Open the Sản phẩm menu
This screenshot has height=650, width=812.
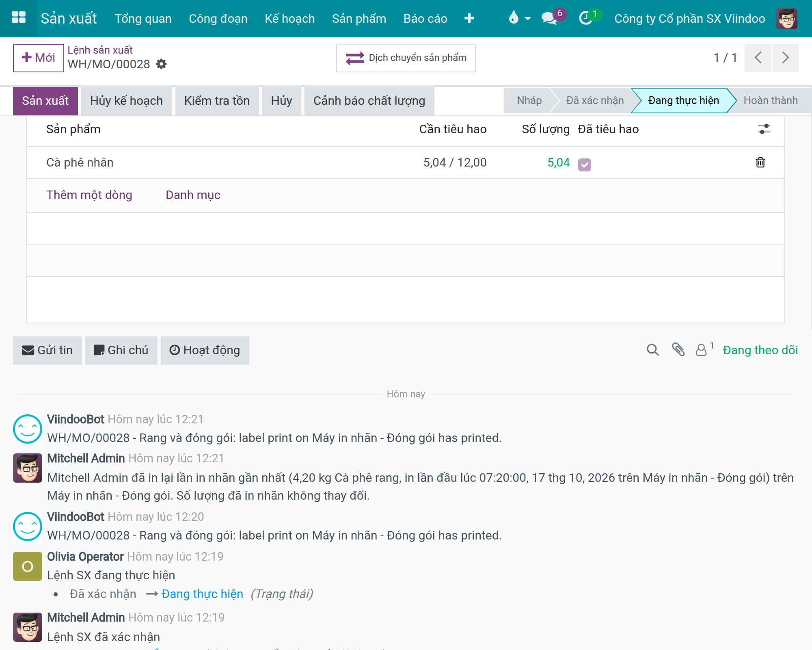coord(359,19)
